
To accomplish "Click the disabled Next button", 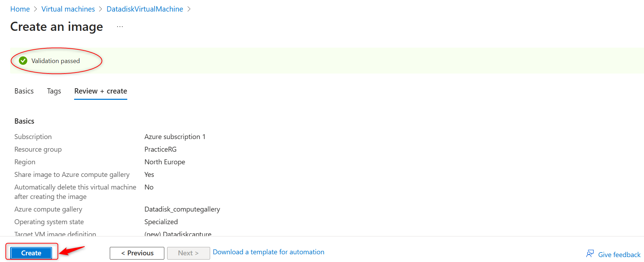I will click(188, 253).
